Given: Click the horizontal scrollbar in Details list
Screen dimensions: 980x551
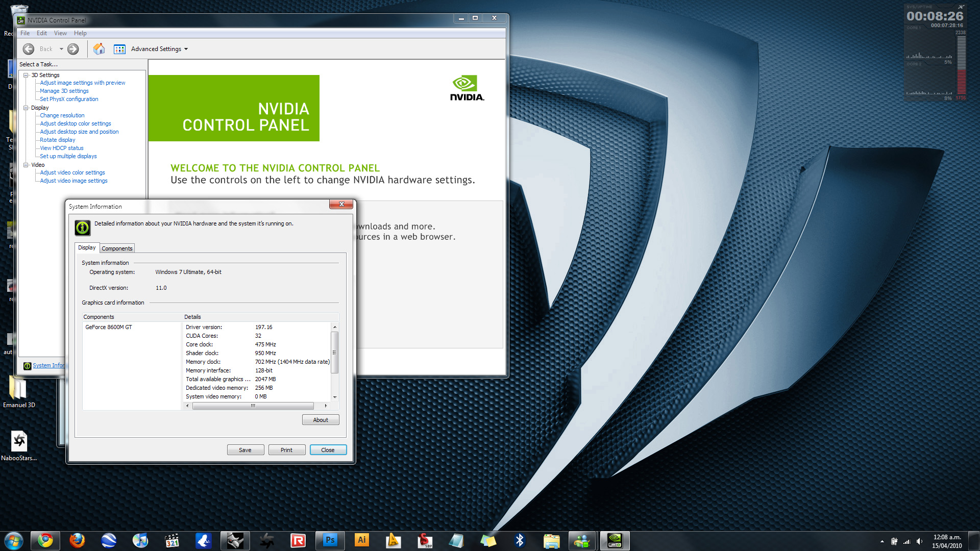Looking at the screenshot, I should (253, 406).
